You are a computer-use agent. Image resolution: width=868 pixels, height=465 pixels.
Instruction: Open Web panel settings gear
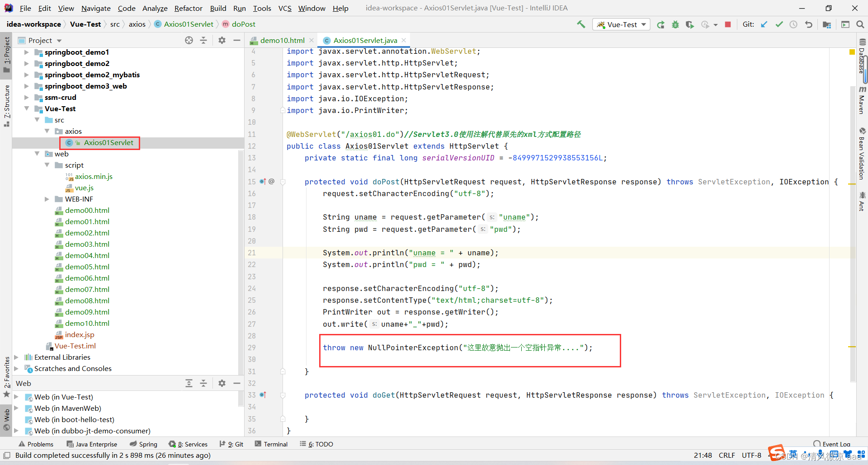tap(222, 383)
